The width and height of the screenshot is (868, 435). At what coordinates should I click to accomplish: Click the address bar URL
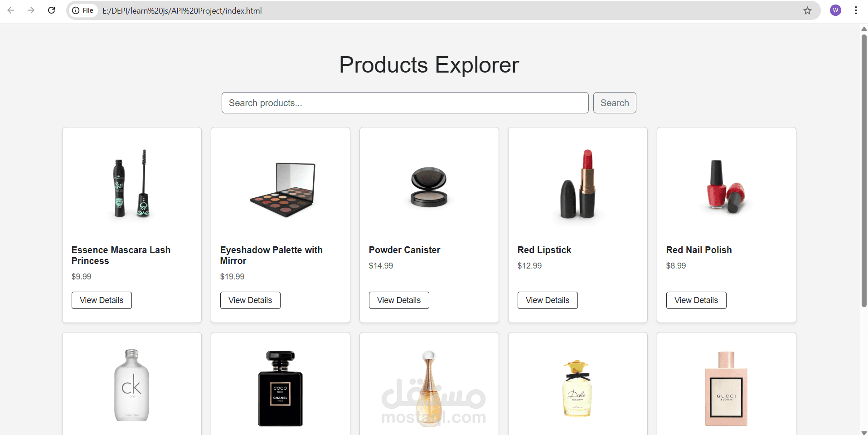tap(182, 10)
